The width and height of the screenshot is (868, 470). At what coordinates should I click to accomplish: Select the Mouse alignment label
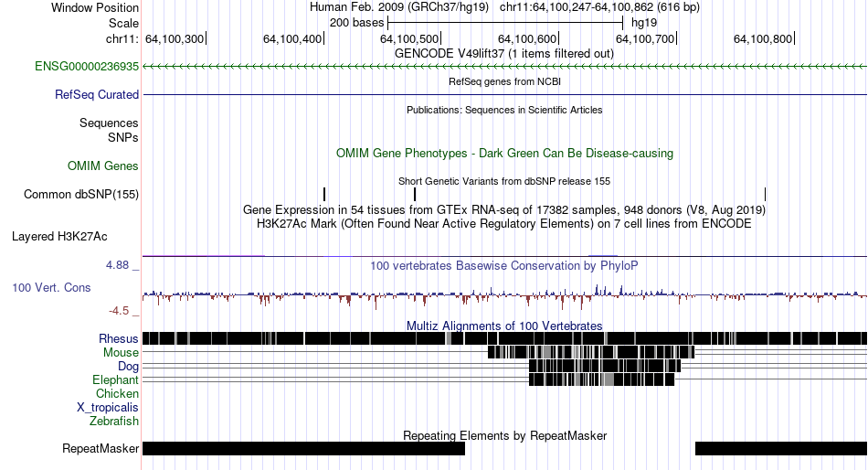pos(121,353)
